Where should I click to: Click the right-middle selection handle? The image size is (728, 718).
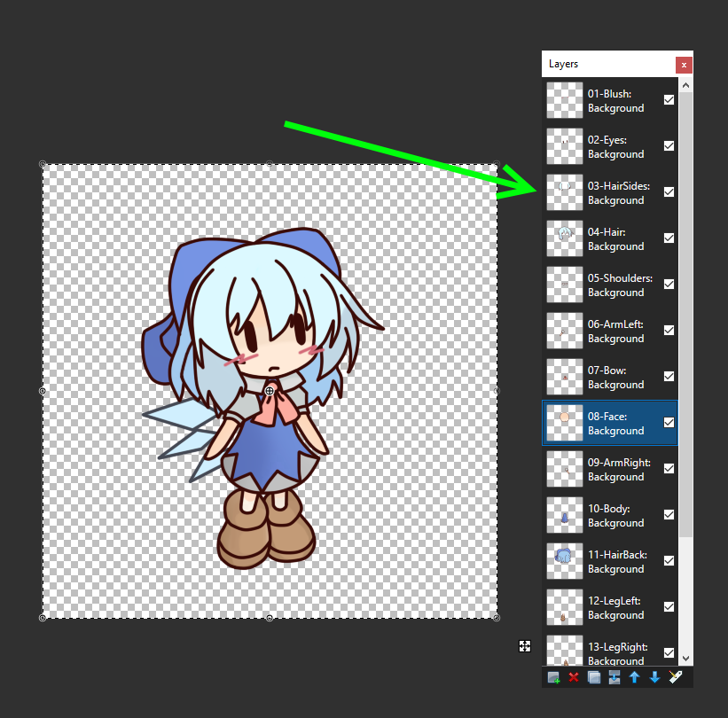pyautogui.click(x=497, y=391)
